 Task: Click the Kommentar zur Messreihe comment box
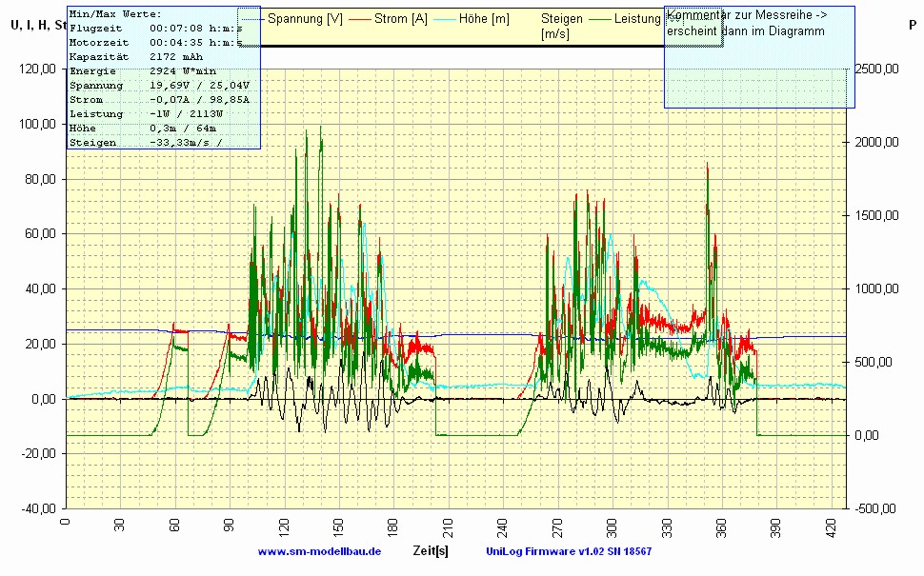[758, 57]
